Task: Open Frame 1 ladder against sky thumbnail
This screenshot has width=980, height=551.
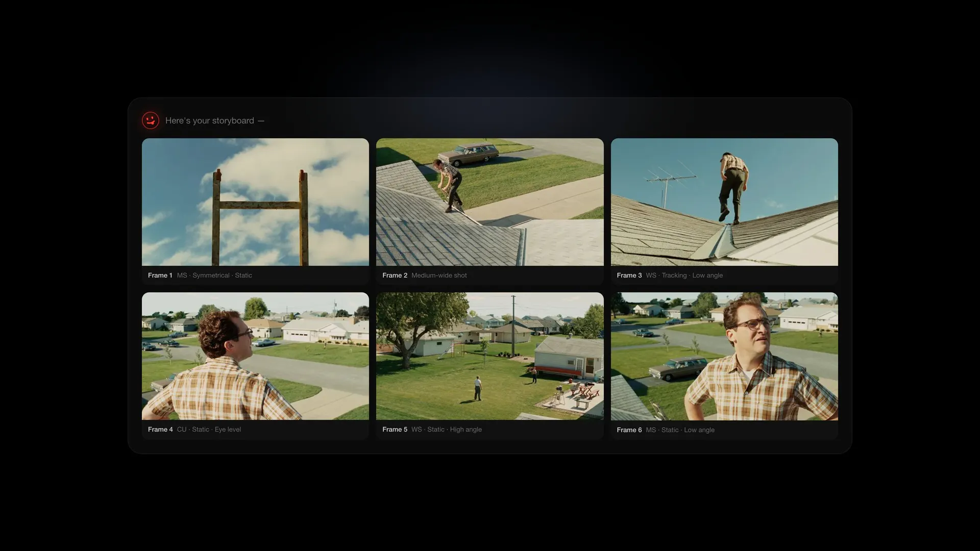Action: point(255,202)
